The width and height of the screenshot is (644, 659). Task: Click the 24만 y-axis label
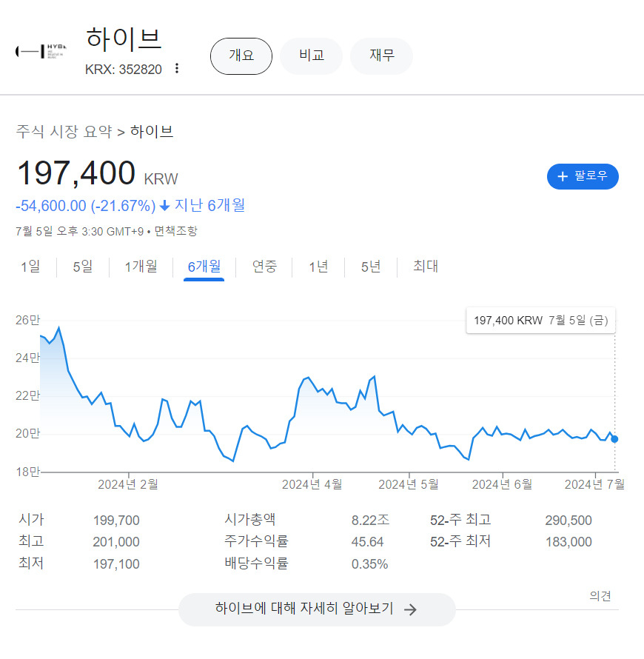point(27,358)
